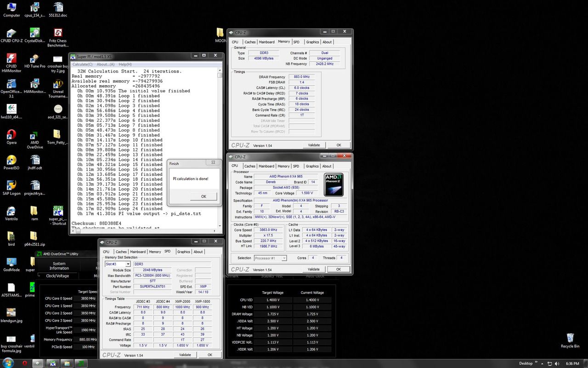Click OK in SPD CPU-Z window
The height and width of the screenshot is (368, 588).
tap(210, 355)
